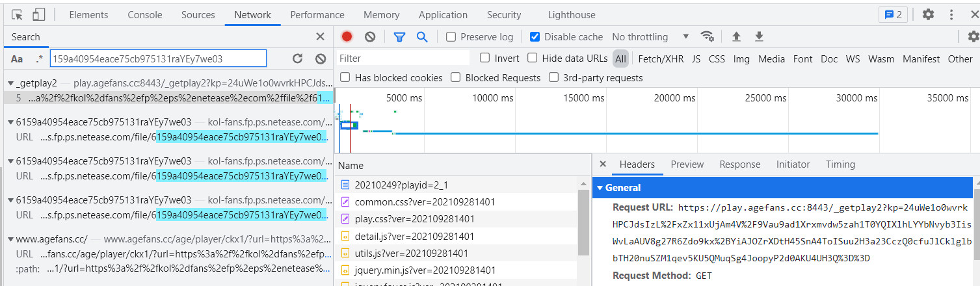
Task: Clear the network log
Action: (x=370, y=37)
